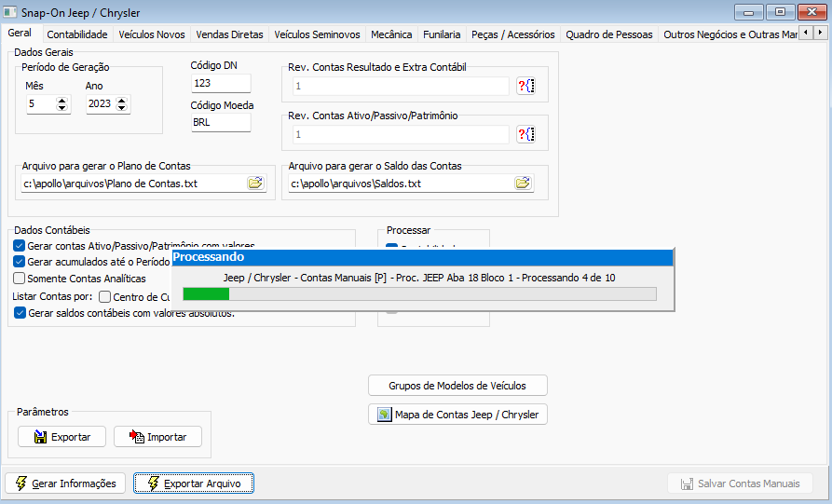Open the Funilaria tab

pyautogui.click(x=442, y=34)
